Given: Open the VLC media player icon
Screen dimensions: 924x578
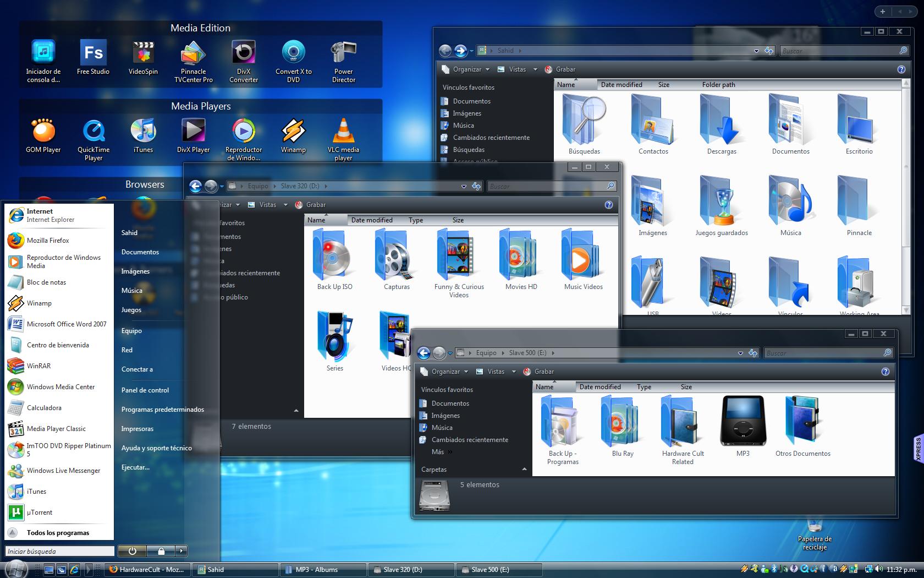Looking at the screenshot, I should point(343,132).
